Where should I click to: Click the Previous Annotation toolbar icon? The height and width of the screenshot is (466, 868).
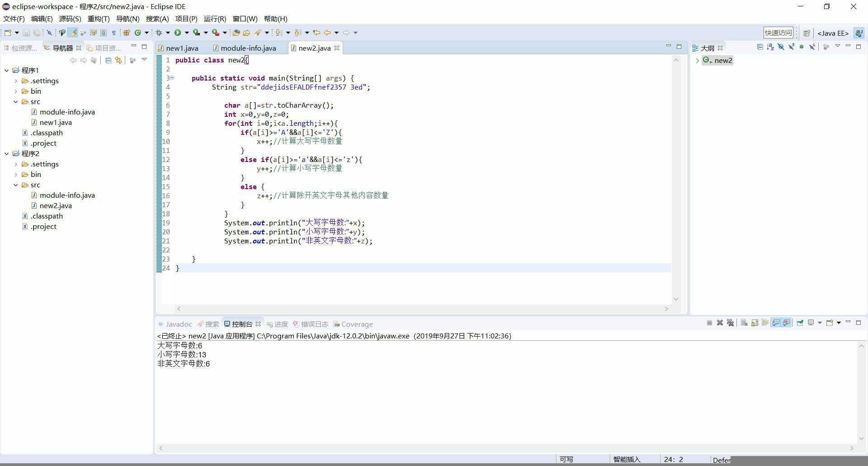[297, 33]
